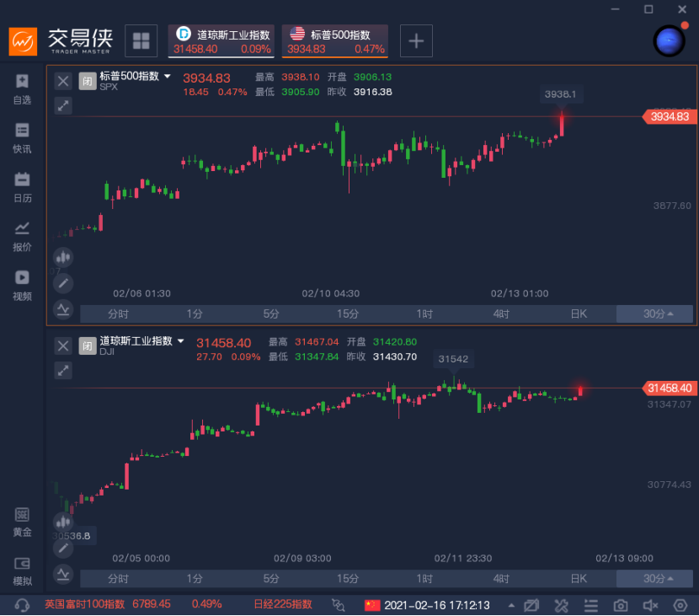This screenshot has width=699, height=616.
Task: Open the 道琼斯工业指数 symbol dropdown arrow
Action: [x=181, y=341]
